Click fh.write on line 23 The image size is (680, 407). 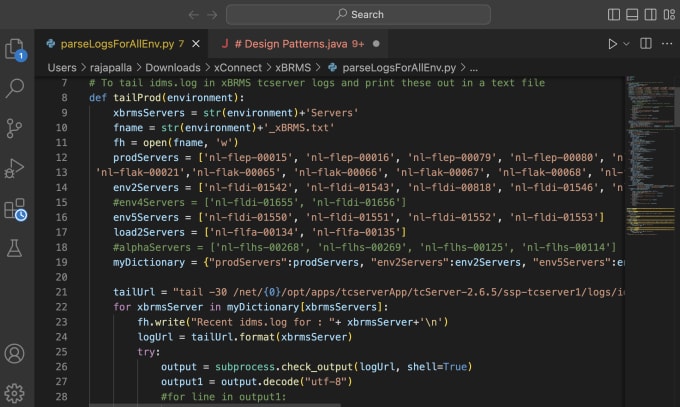tap(161, 322)
